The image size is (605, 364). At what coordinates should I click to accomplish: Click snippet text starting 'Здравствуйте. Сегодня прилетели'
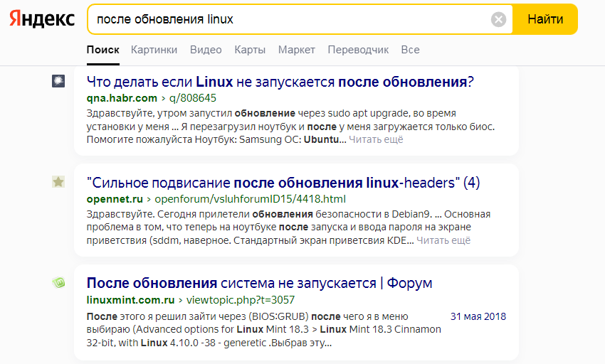pos(288,227)
